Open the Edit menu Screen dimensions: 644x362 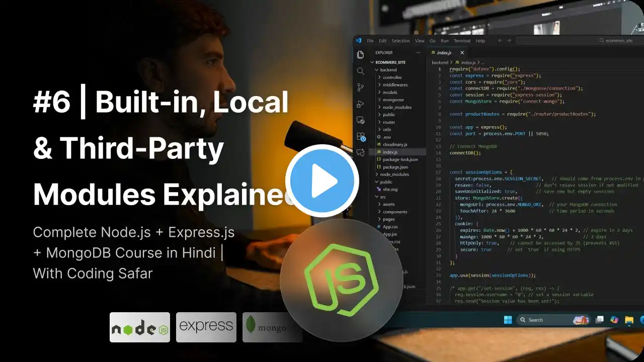pos(383,41)
